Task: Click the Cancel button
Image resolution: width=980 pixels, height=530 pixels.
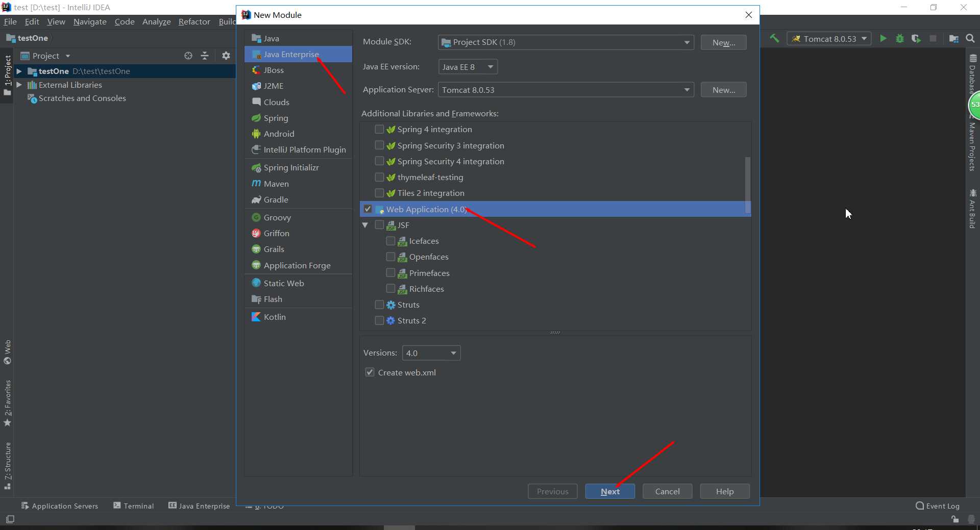Action: coord(667,491)
